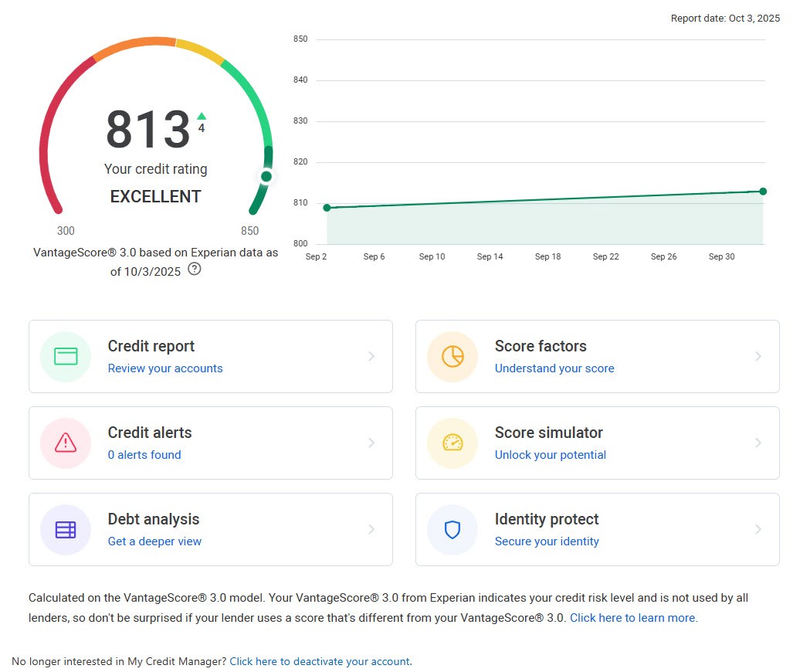Viewport: 793px width, 672px height.
Task: Click the Credit report card icon
Action: tap(66, 356)
